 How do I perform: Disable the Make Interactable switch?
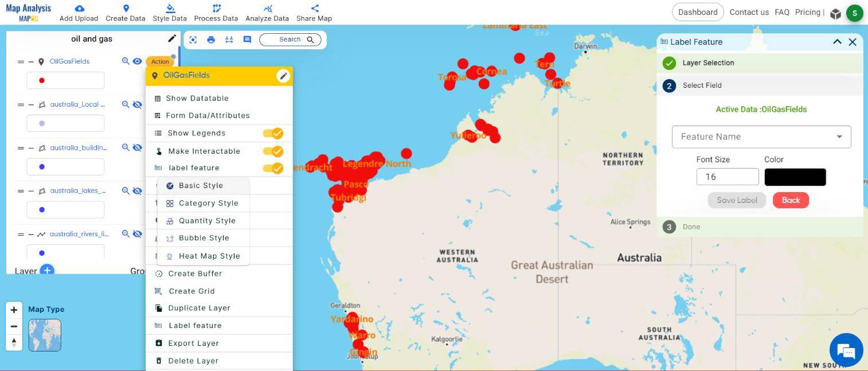coord(273,151)
